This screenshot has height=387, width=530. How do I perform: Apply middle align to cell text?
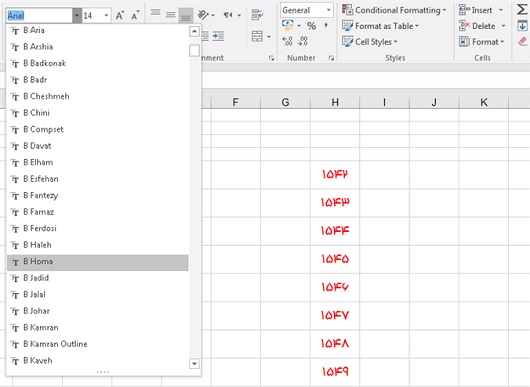pos(171,15)
